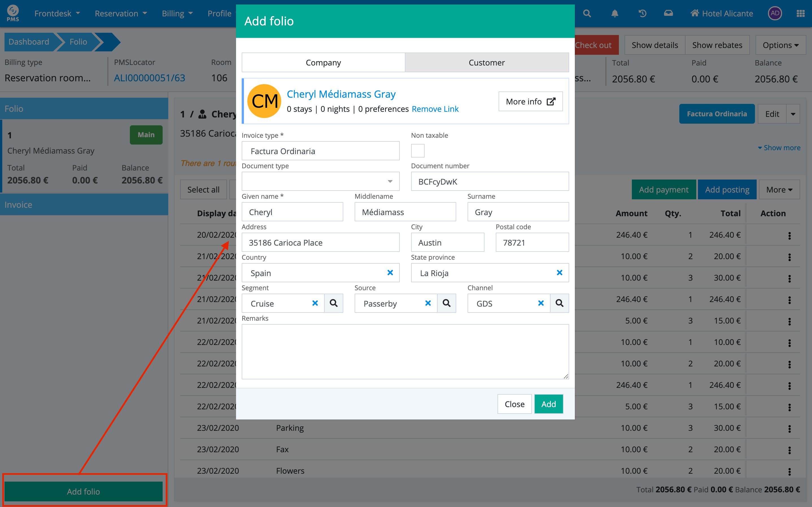Clear the La Rioja state province
The height and width of the screenshot is (507, 812).
click(559, 273)
